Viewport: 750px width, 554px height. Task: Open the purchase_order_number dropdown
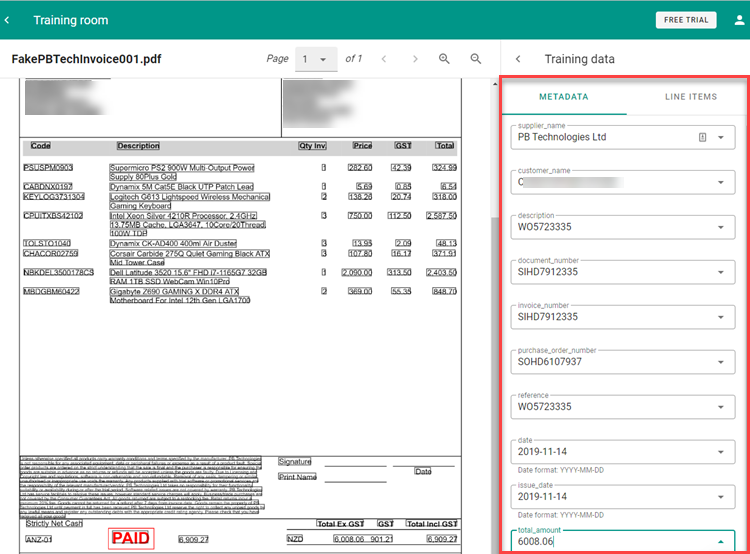click(x=721, y=362)
